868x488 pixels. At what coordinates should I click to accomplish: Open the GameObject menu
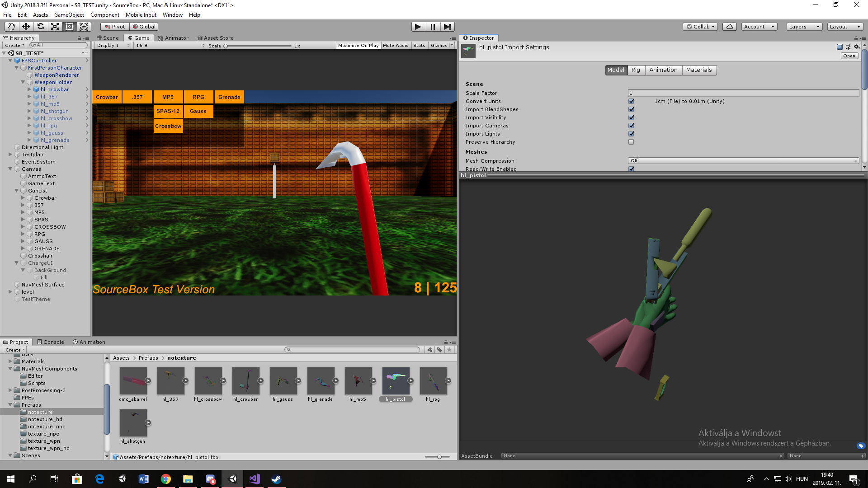pyautogui.click(x=69, y=15)
